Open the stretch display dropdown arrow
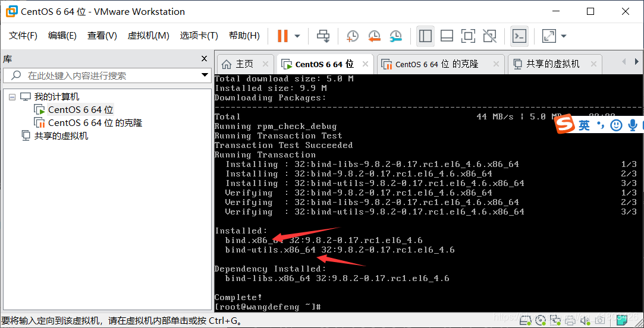Image resolution: width=644 pixels, height=328 pixels. (564, 36)
